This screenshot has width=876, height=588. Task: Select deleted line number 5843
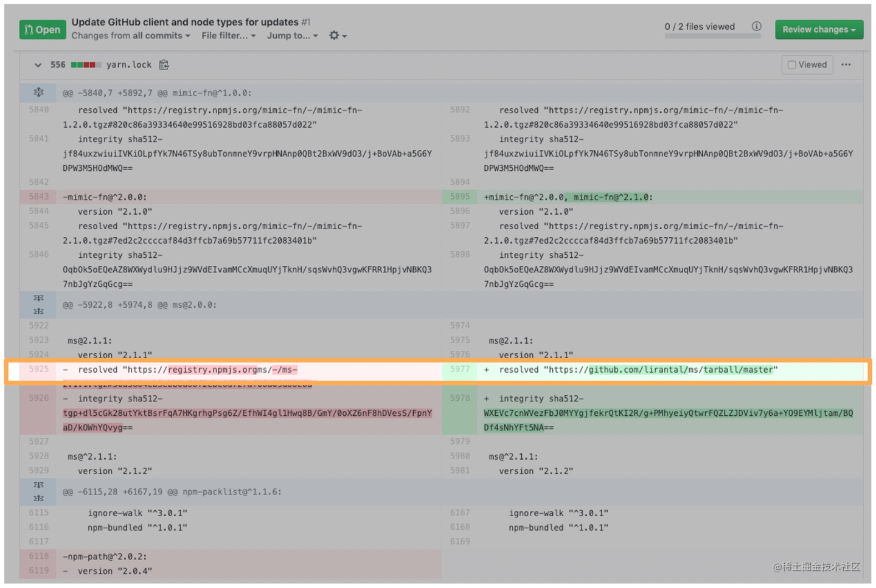(x=39, y=196)
